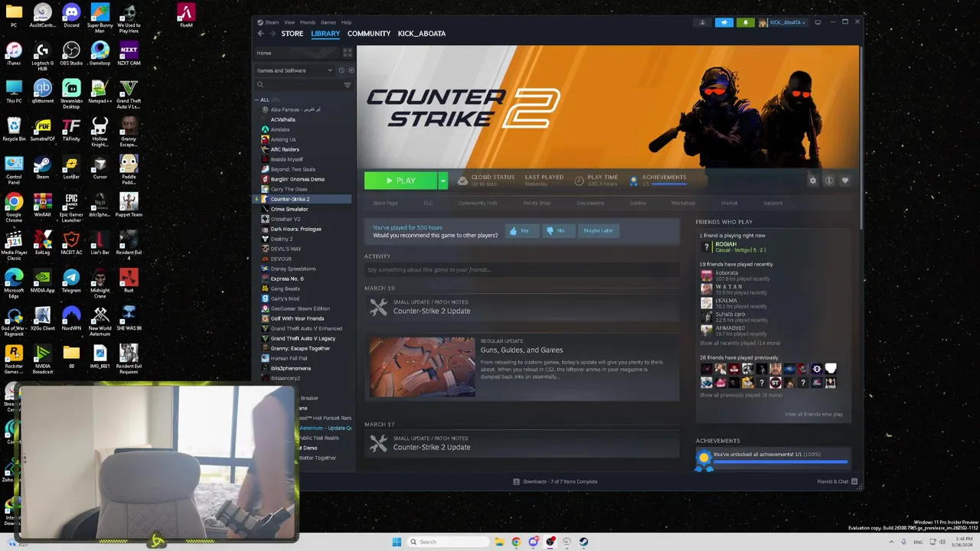Click the Steam forward navigation arrow
Image resolution: width=980 pixels, height=551 pixels.
coord(271,34)
